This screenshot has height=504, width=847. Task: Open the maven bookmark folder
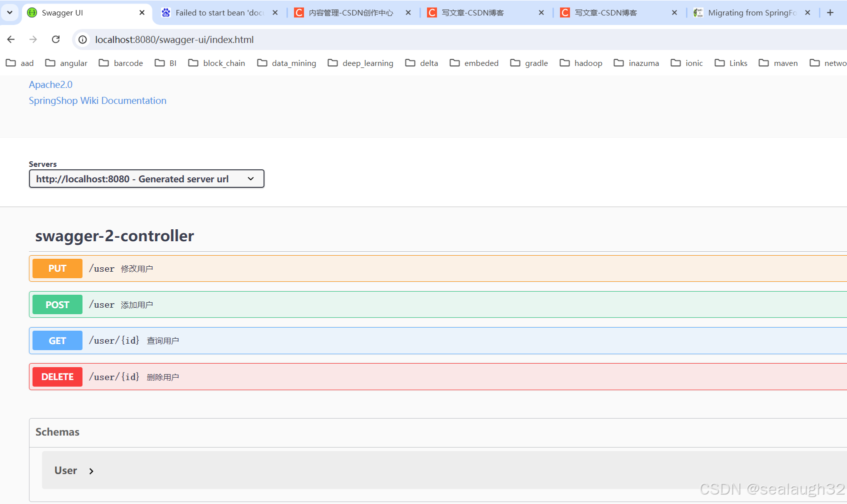(778, 63)
